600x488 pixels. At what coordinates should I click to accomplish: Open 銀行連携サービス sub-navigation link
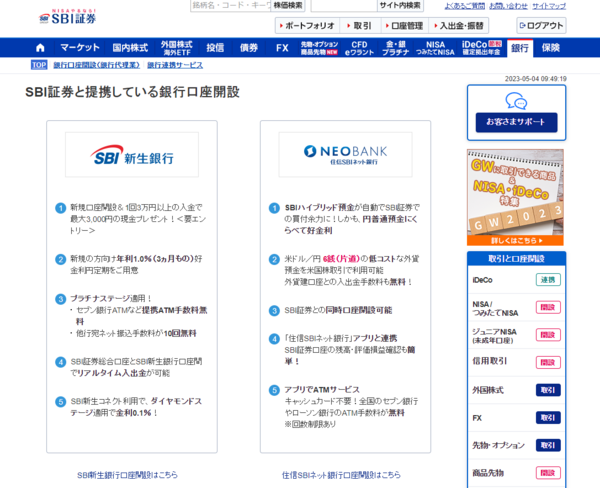click(175, 65)
